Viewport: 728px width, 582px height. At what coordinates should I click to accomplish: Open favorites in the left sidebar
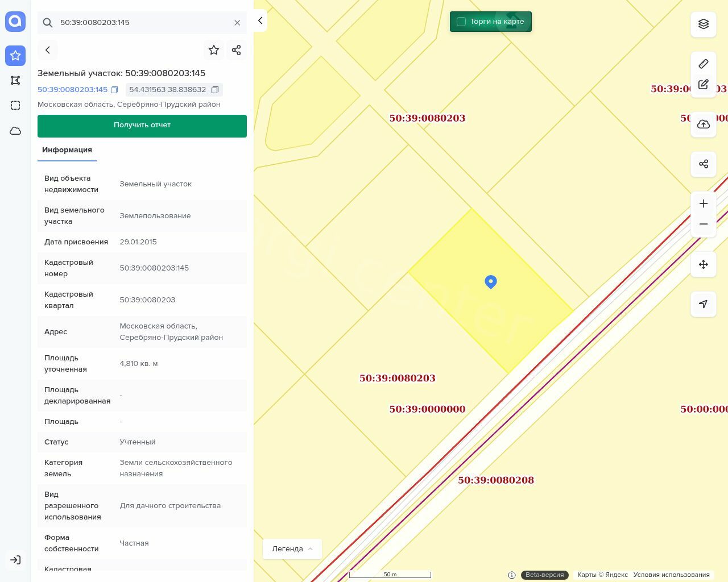click(15, 56)
